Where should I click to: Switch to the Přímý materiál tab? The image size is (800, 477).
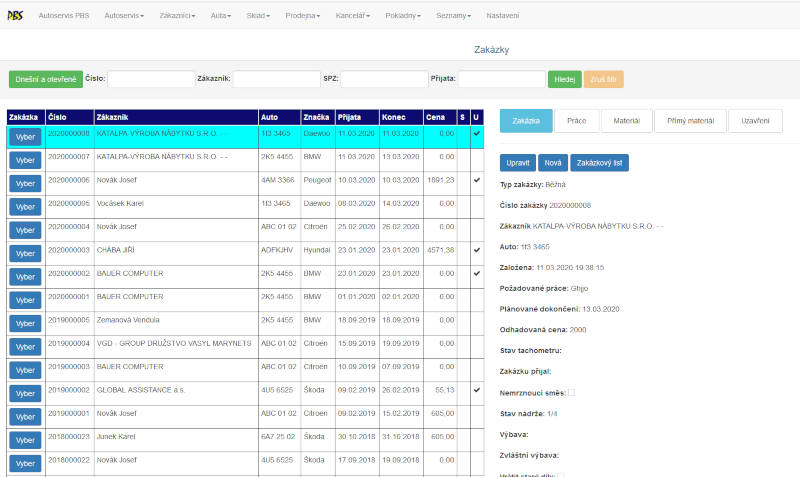click(690, 121)
